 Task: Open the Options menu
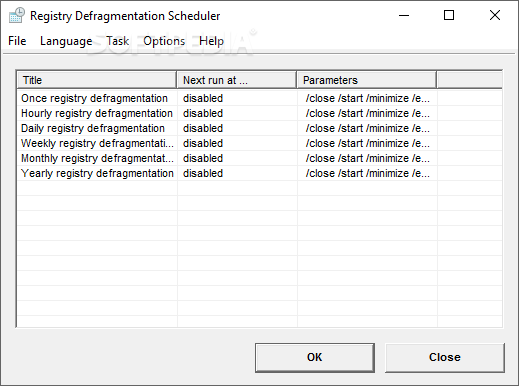[164, 41]
